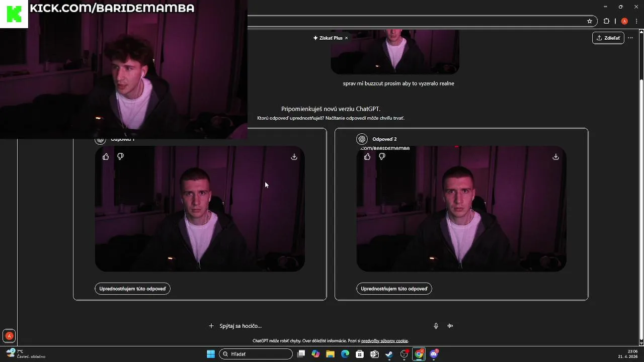This screenshot has width=644, height=362.
Task: Start voice mode with the waveform icon
Action: click(x=450, y=326)
